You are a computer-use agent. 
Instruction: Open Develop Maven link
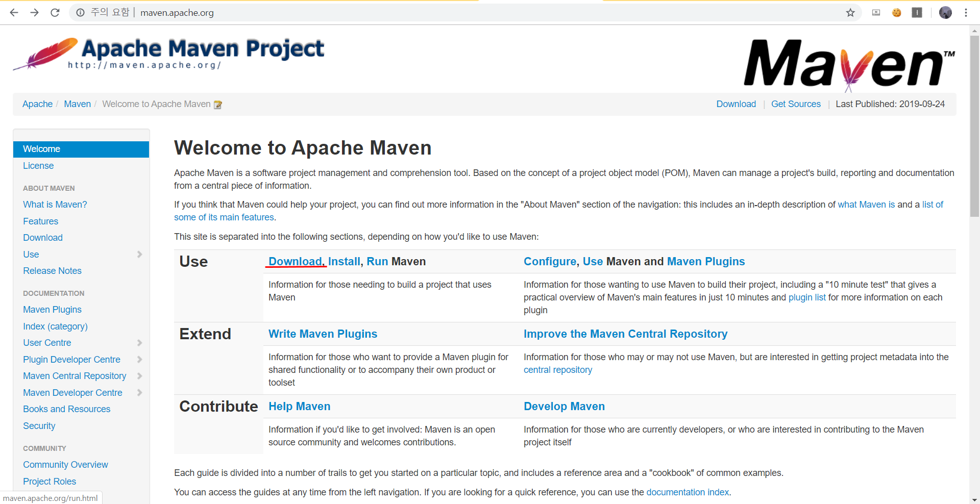click(564, 407)
